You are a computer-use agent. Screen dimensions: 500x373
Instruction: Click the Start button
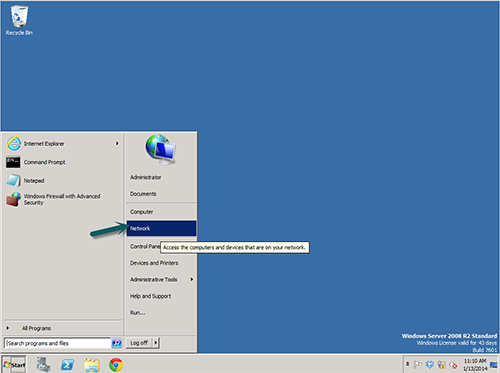coord(14,365)
